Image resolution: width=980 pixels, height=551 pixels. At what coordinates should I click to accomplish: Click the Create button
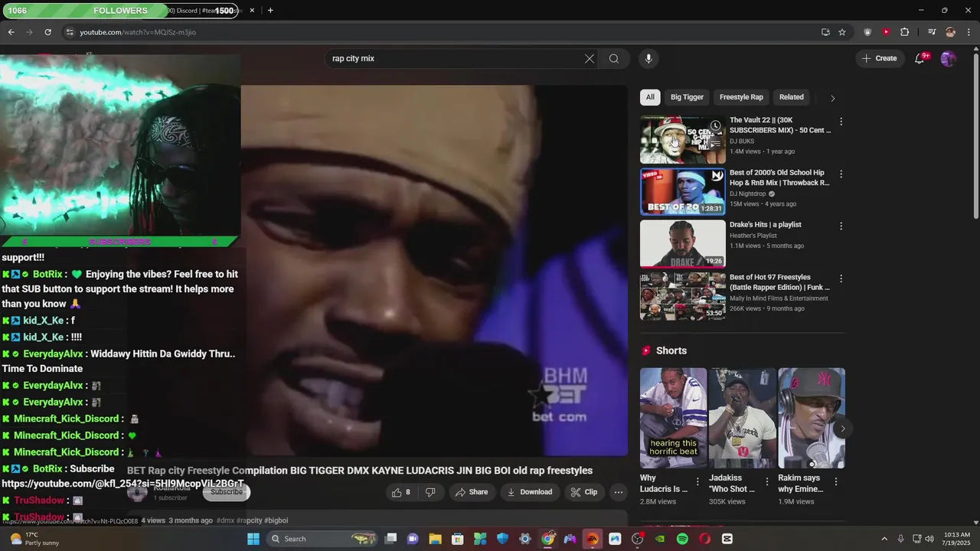pos(879,58)
